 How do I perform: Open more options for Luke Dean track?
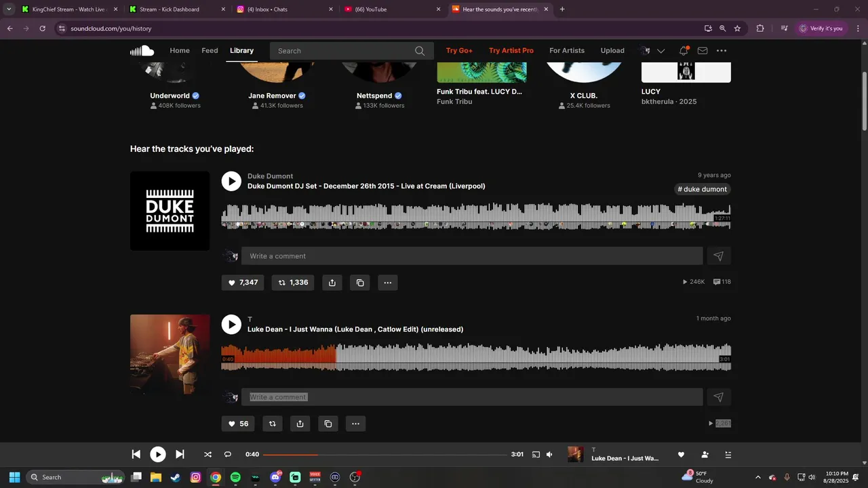[x=356, y=424]
